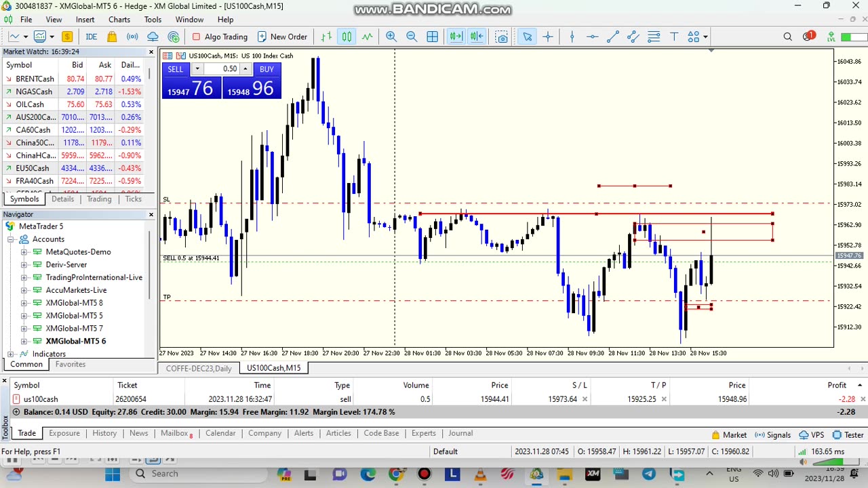The height and width of the screenshot is (488, 868).
Task: Open the Signals broadcast icon in toolbar
Action: [132, 37]
